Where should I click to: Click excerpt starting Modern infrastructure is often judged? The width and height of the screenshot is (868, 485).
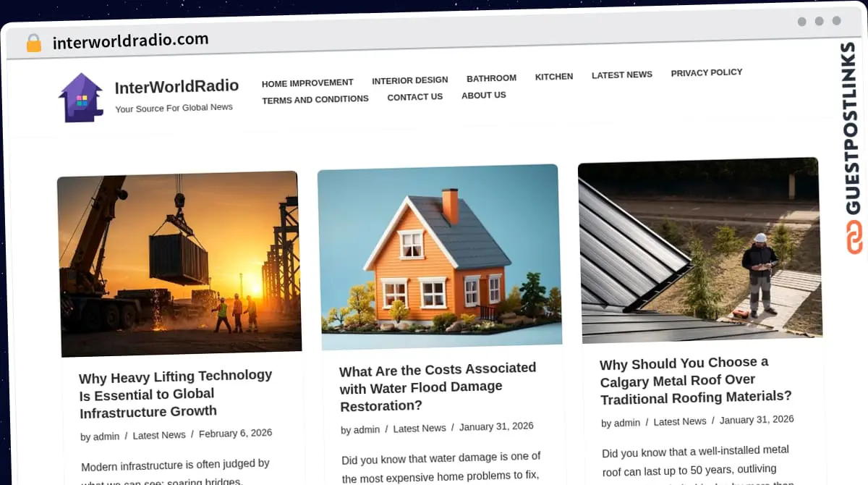pyautogui.click(x=176, y=471)
